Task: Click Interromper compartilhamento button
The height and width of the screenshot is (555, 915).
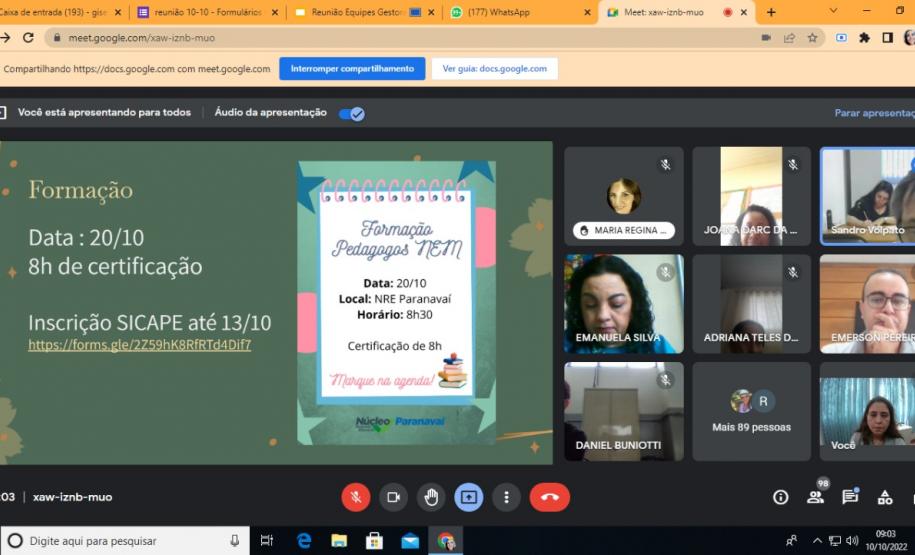Action: click(352, 69)
